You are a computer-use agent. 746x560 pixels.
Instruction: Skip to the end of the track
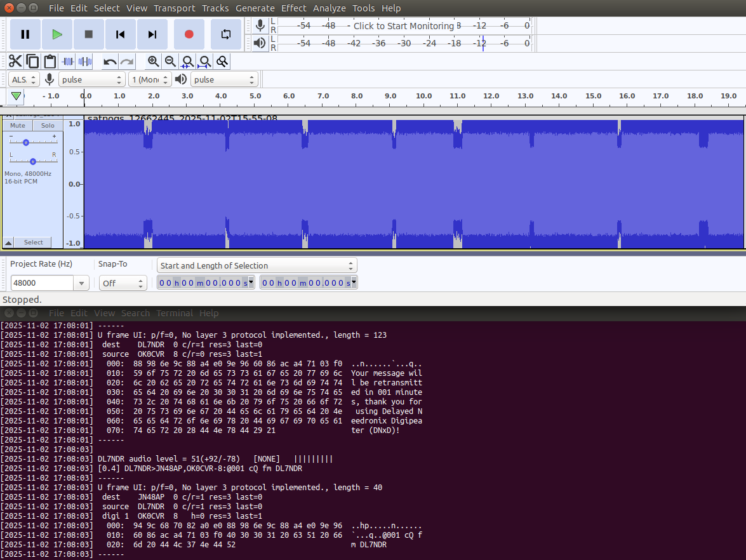[x=152, y=34]
